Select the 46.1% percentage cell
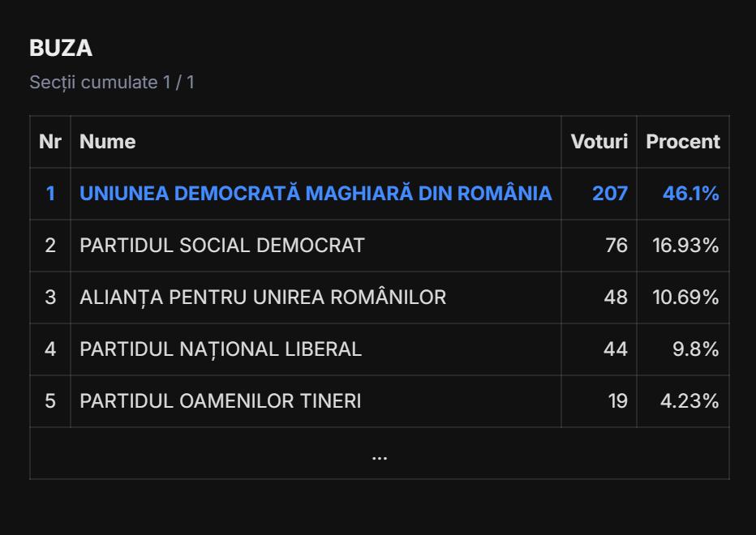This screenshot has width=756, height=535. coord(690,194)
